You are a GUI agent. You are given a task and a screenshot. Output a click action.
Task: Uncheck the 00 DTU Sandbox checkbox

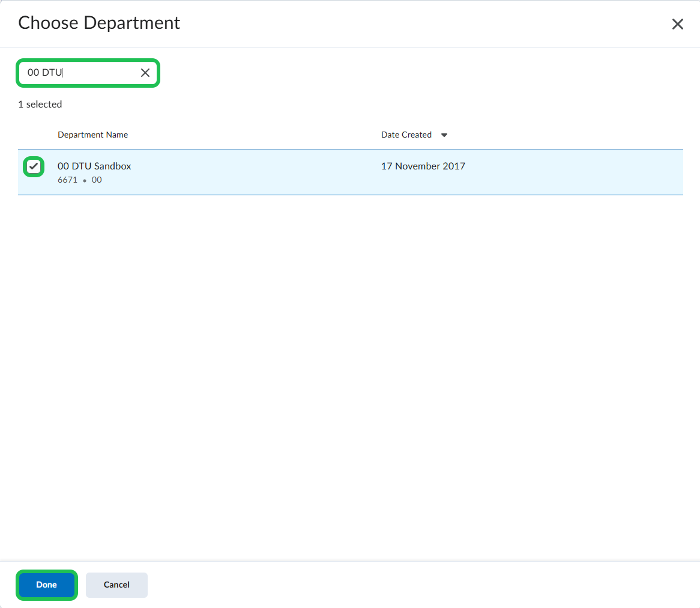[x=34, y=166]
